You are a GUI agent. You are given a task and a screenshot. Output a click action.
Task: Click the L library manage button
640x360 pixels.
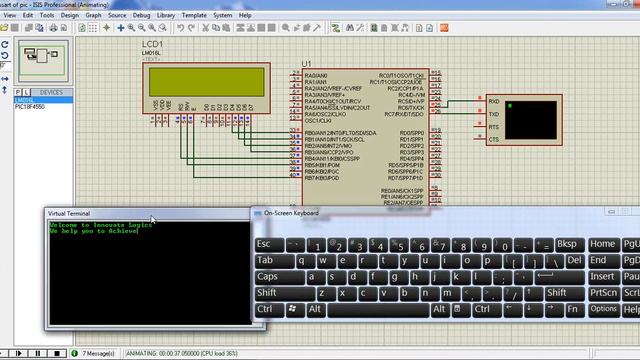click(26, 92)
